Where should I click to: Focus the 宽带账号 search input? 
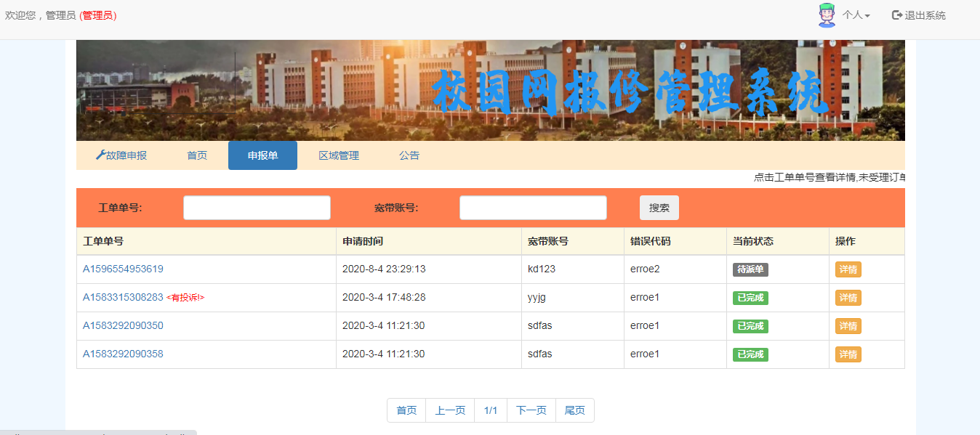(533, 208)
